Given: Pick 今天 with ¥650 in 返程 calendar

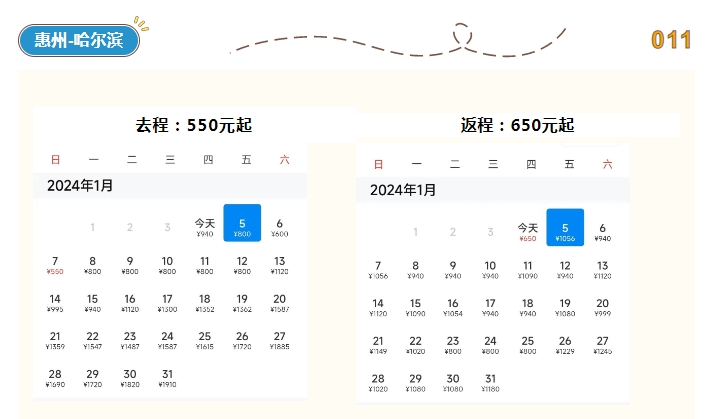Looking at the screenshot, I should pyautogui.click(x=527, y=232).
